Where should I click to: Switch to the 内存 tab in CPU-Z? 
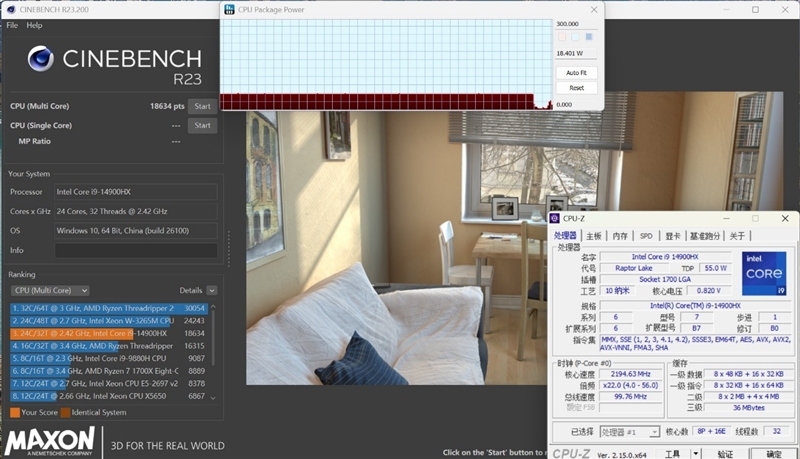pyautogui.click(x=620, y=236)
